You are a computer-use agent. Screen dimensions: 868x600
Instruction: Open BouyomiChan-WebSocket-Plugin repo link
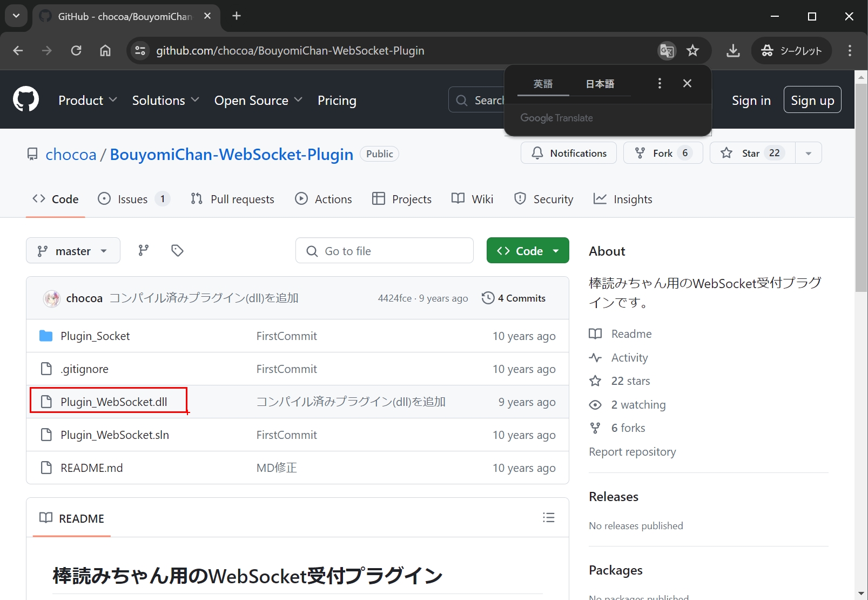coord(231,155)
